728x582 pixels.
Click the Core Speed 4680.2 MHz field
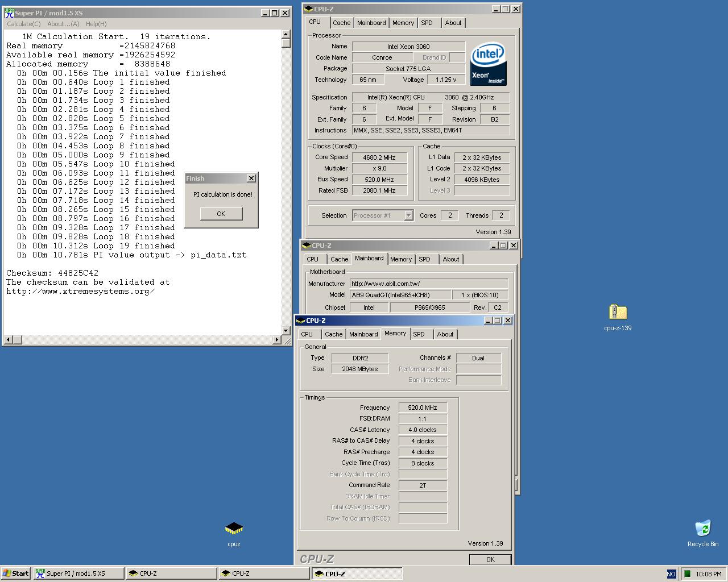click(x=379, y=157)
